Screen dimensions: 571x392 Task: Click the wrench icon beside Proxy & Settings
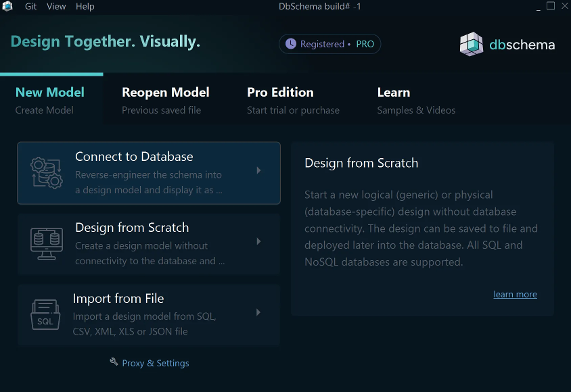(x=114, y=362)
